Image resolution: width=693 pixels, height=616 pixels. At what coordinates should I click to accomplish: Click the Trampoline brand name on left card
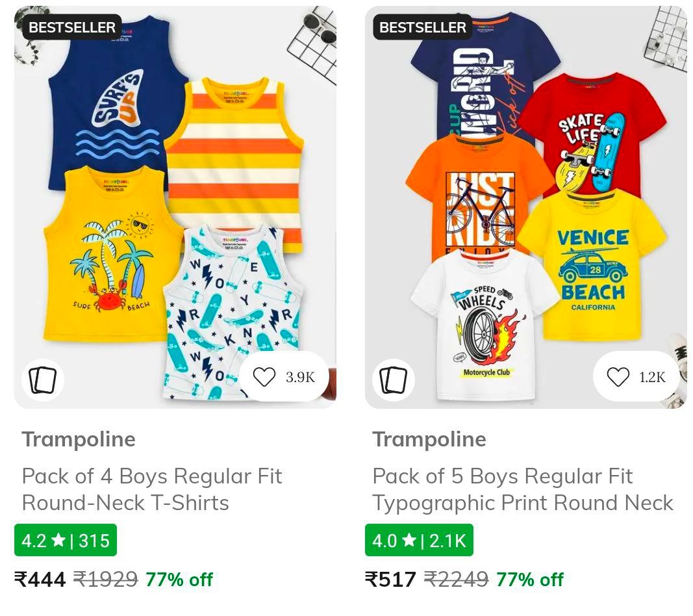79,439
